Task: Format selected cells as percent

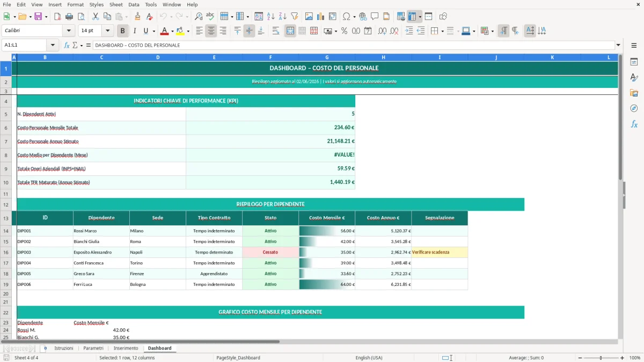Action: [345, 31]
